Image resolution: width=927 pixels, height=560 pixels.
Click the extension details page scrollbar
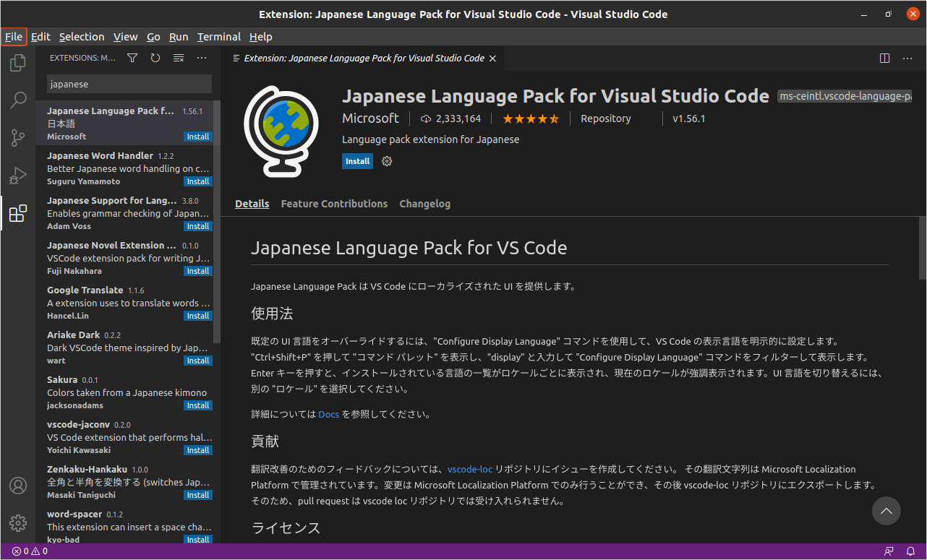pos(923,247)
